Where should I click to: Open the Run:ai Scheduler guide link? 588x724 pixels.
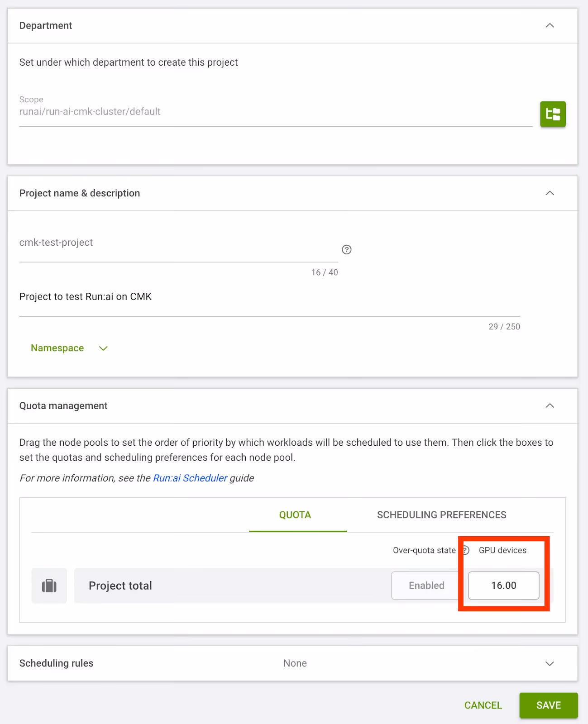[190, 478]
